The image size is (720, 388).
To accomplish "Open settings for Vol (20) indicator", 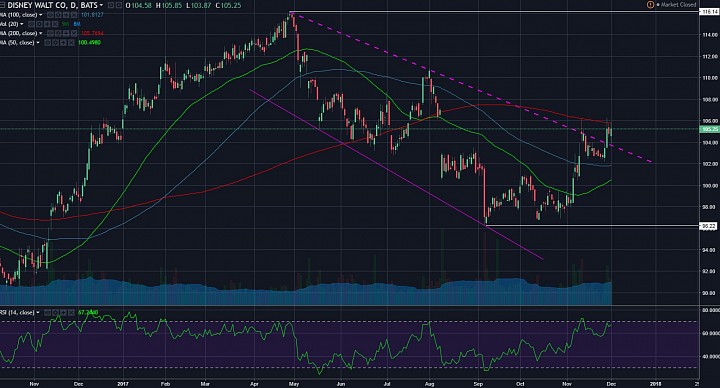I will (39, 24).
